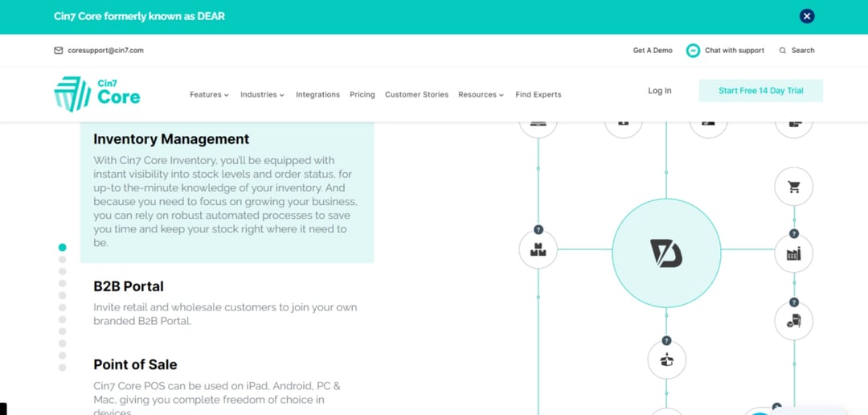Image resolution: width=868 pixels, height=415 pixels.
Task: Click the B2B Portal description text
Action: pyautogui.click(x=225, y=314)
